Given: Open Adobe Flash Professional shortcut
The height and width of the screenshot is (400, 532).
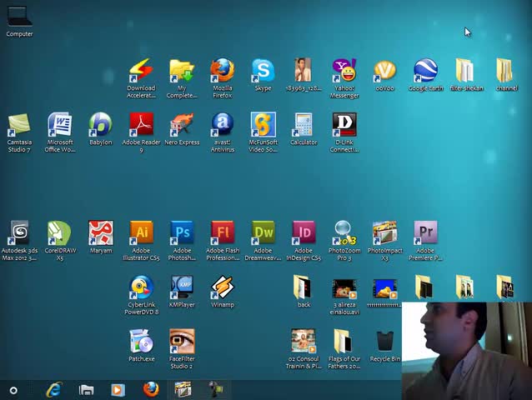Looking at the screenshot, I should point(223,241).
